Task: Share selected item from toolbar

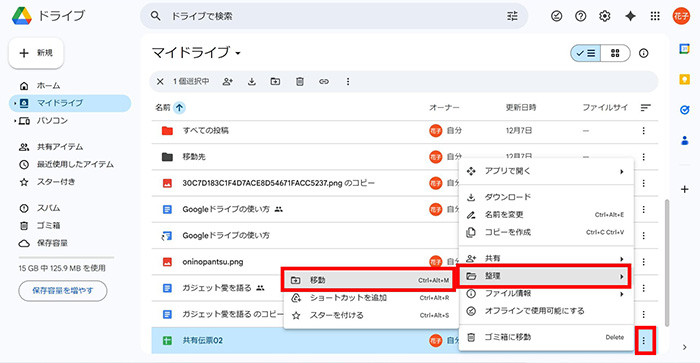Action: (228, 82)
